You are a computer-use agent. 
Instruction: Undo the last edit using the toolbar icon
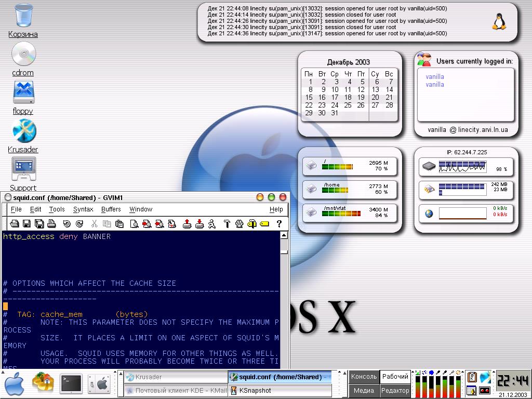[66, 224]
